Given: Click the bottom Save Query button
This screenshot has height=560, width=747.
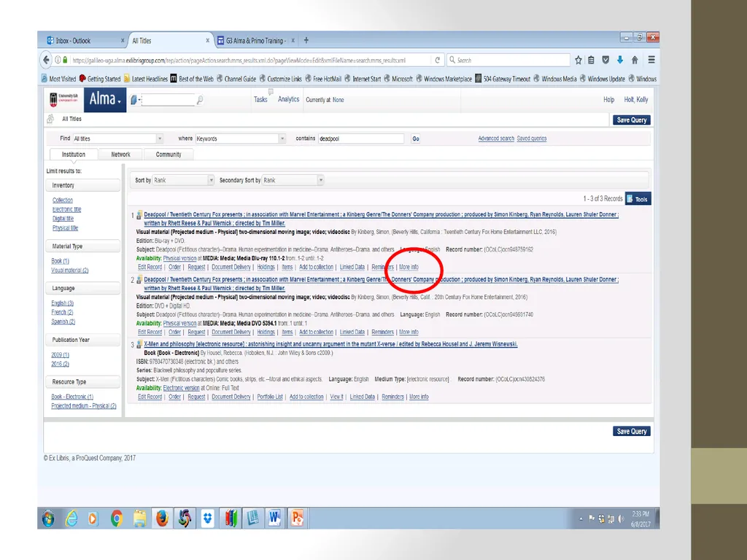Looking at the screenshot, I should click(x=631, y=432).
